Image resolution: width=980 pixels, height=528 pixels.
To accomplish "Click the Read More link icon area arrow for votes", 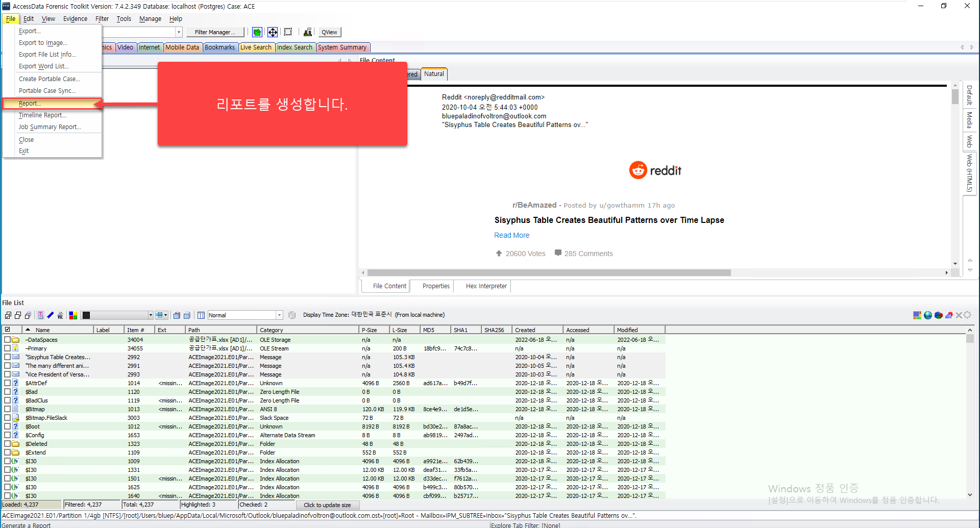I will (499, 253).
